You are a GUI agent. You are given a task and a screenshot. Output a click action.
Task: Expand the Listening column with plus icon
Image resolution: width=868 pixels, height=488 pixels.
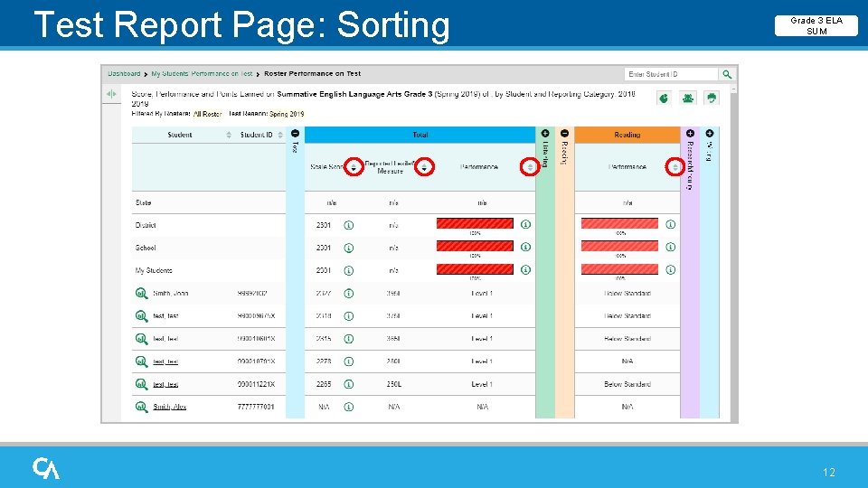coord(545,134)
